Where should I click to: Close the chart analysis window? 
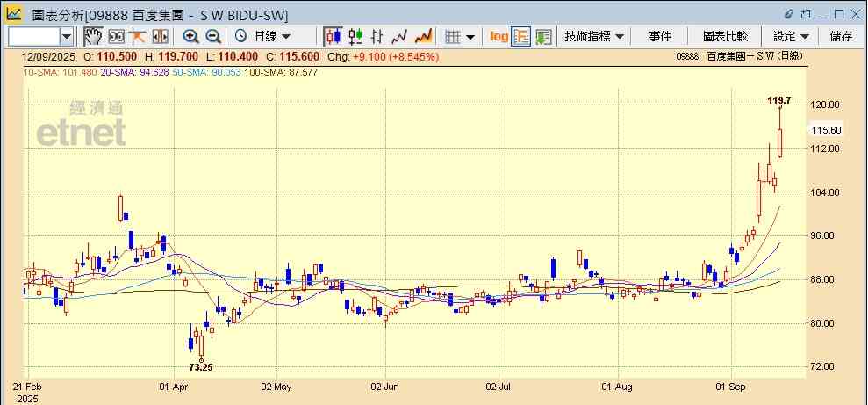[855, 14]
